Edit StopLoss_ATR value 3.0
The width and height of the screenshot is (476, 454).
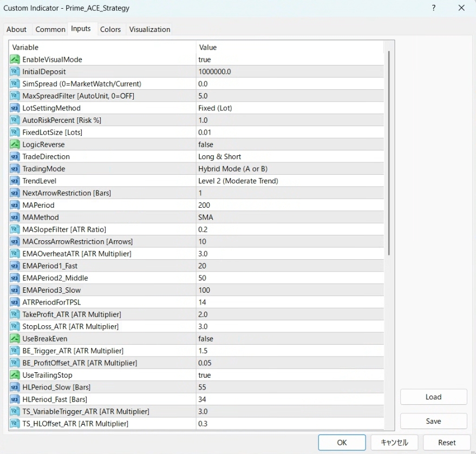[x=290, y=326]
